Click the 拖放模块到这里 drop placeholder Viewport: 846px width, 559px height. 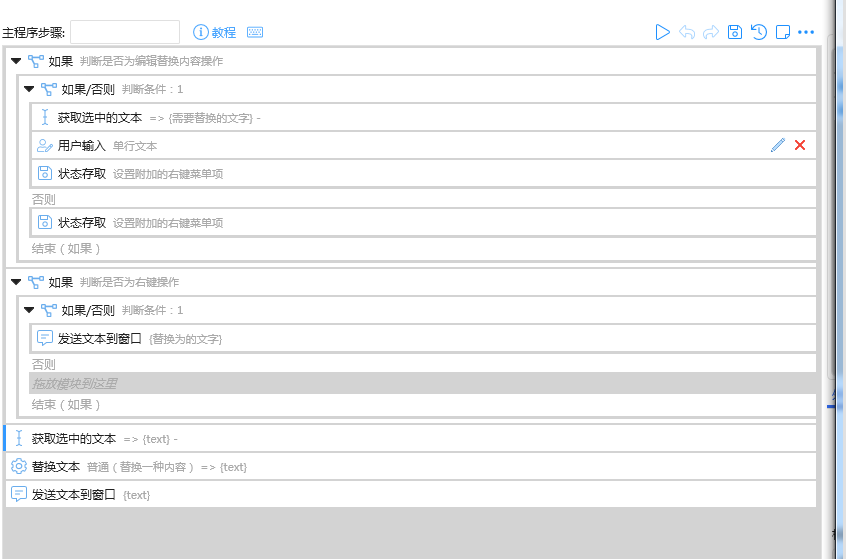coord(75,383)
